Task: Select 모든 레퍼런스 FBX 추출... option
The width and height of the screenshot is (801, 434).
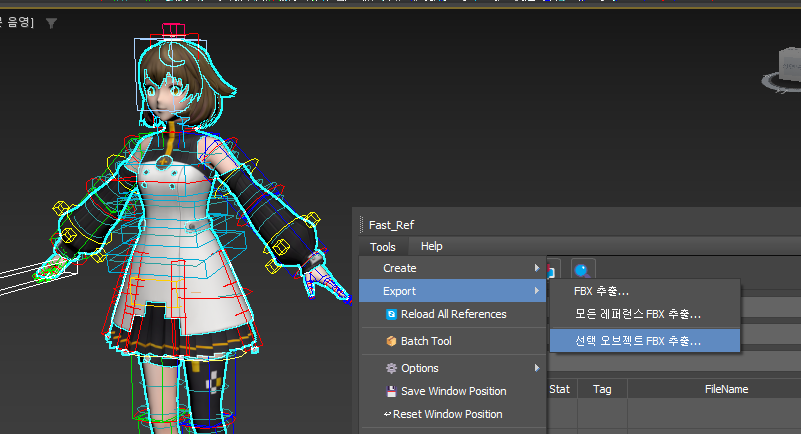Action: [x=637, y=314]
